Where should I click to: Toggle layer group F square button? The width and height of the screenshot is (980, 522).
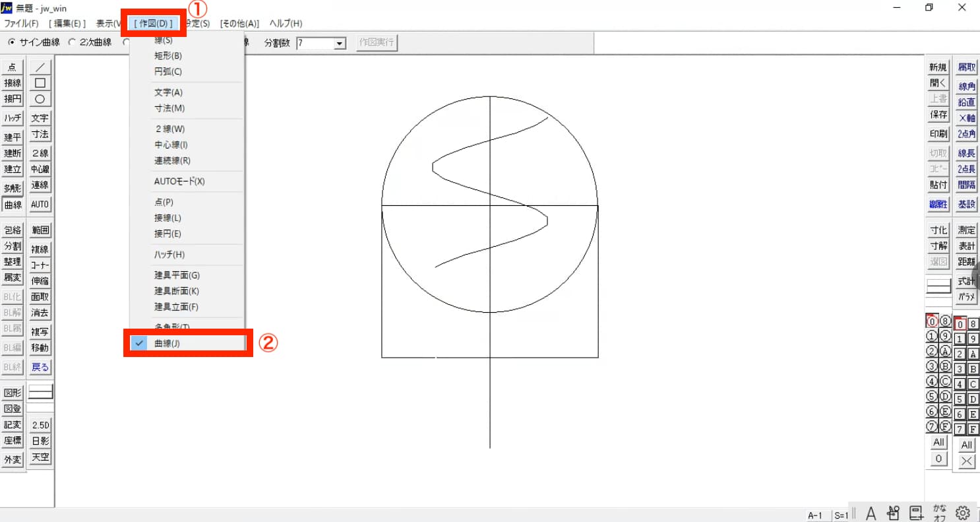tap(973, 430)
